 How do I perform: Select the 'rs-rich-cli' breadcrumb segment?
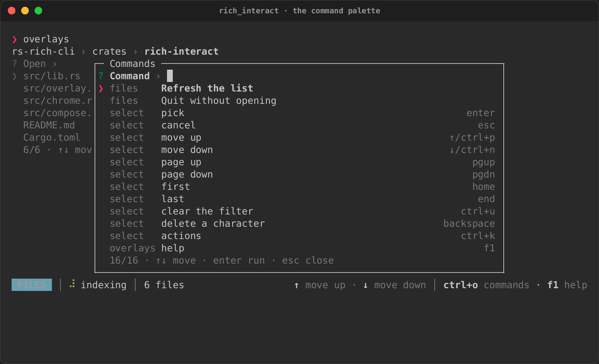pyautogui.click(x=43, y=52)
